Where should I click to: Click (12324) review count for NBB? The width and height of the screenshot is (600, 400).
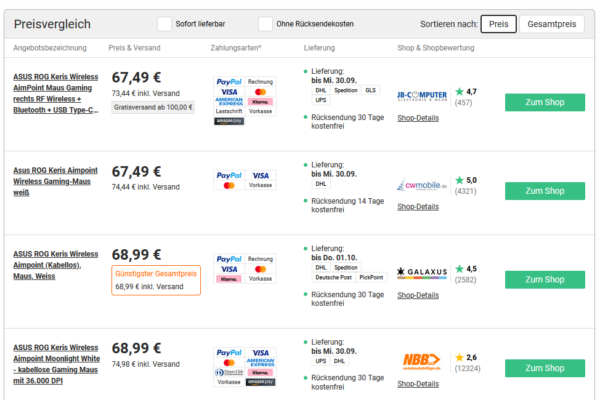[x=468, y=368]
